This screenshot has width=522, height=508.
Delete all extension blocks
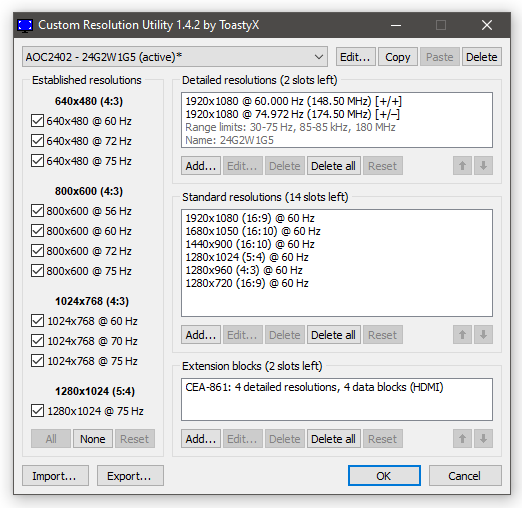(x=333, y=439)
